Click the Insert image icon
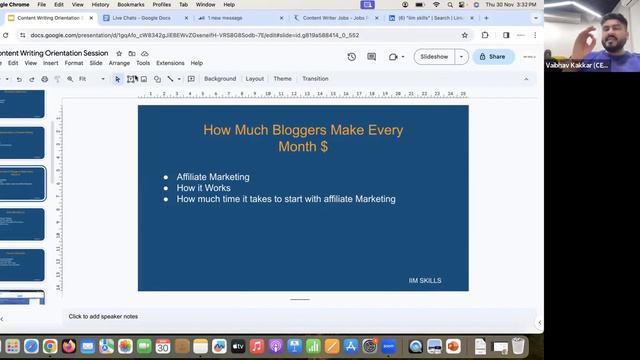 [x=144, y=79]
